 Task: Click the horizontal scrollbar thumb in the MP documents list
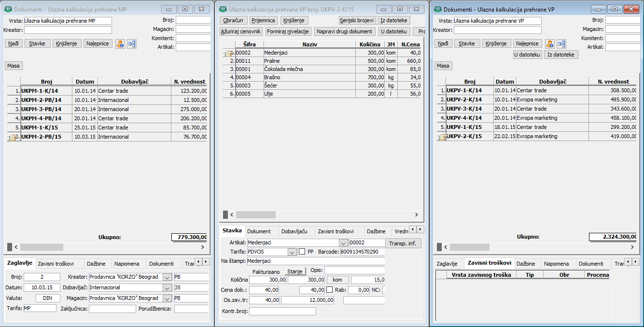coord(42,247)
